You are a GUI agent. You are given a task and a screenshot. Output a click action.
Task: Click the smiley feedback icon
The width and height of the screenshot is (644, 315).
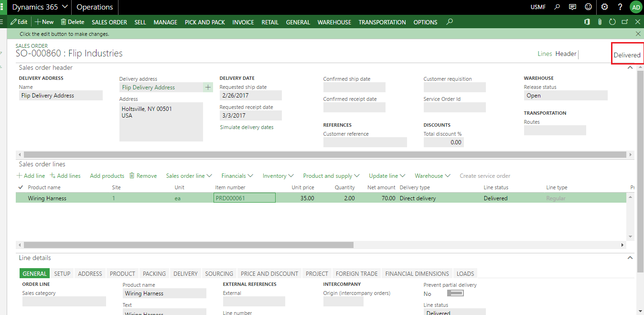[x=588, y=7]
